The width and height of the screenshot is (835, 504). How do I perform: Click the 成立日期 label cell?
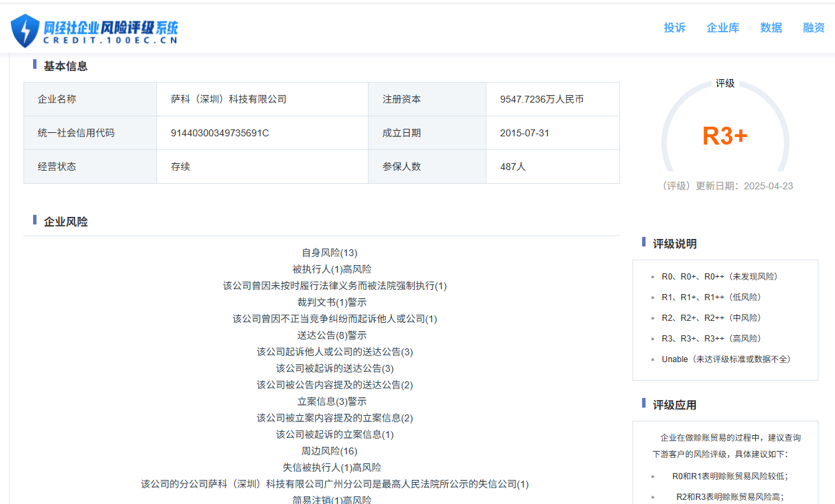click(x=427, y=133)
